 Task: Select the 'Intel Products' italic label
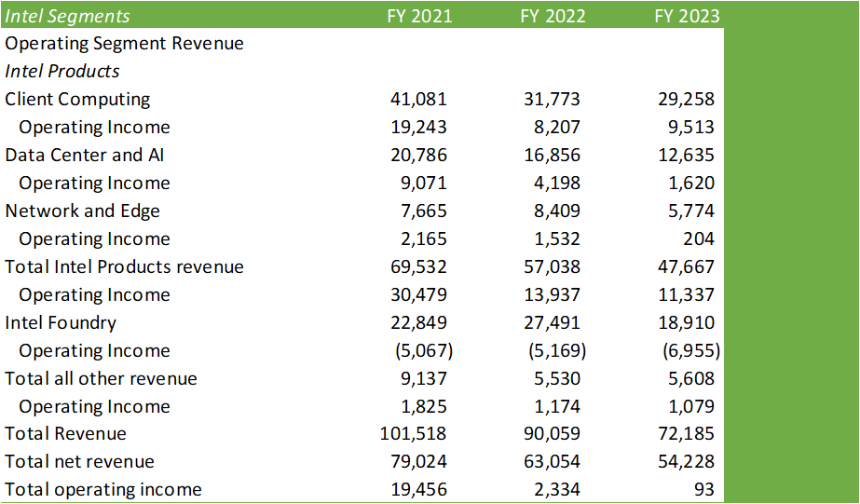point(62,72)
